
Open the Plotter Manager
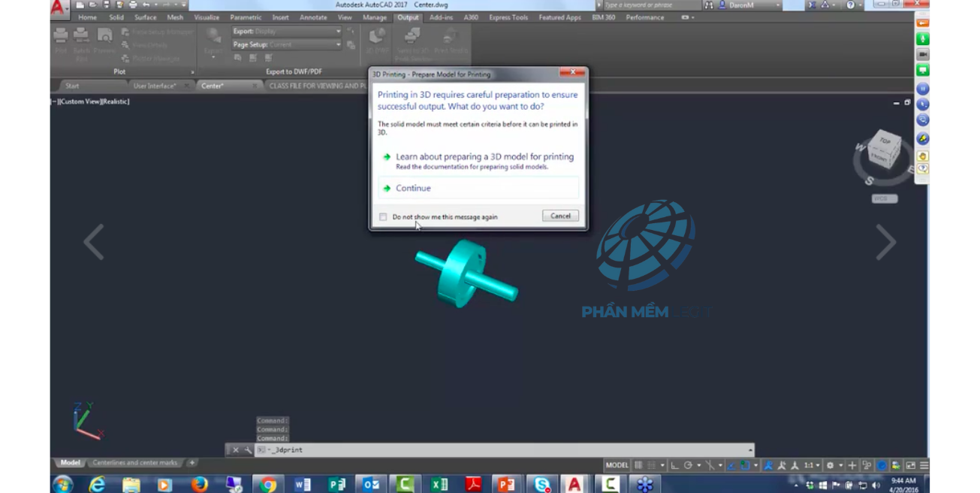pos(150,59)
